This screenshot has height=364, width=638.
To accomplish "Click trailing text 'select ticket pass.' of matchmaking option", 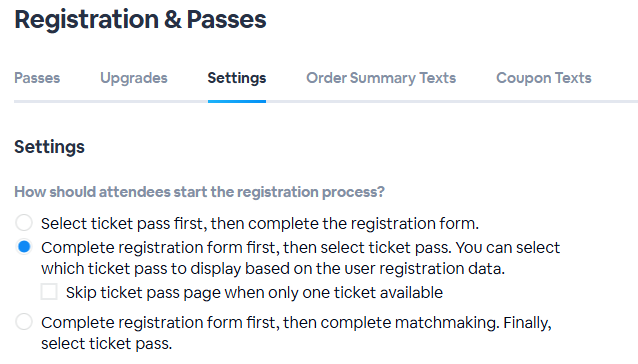I will [107, 344].
